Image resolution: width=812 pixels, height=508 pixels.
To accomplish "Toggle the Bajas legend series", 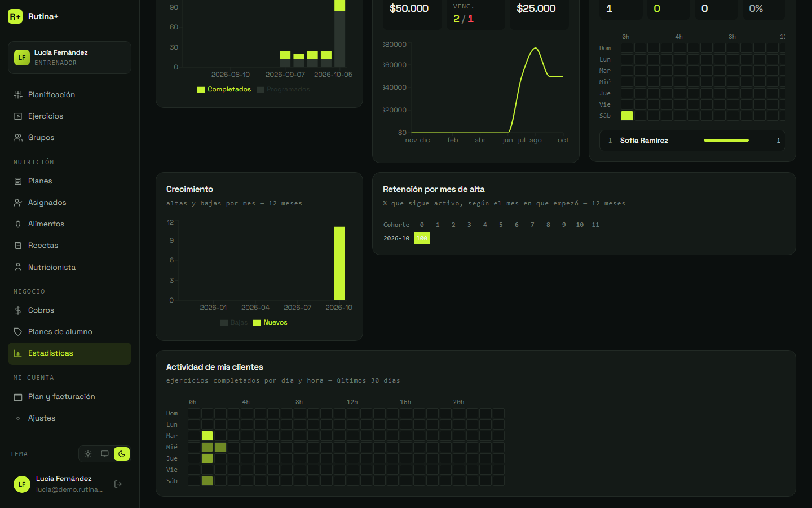I will 234,323.
